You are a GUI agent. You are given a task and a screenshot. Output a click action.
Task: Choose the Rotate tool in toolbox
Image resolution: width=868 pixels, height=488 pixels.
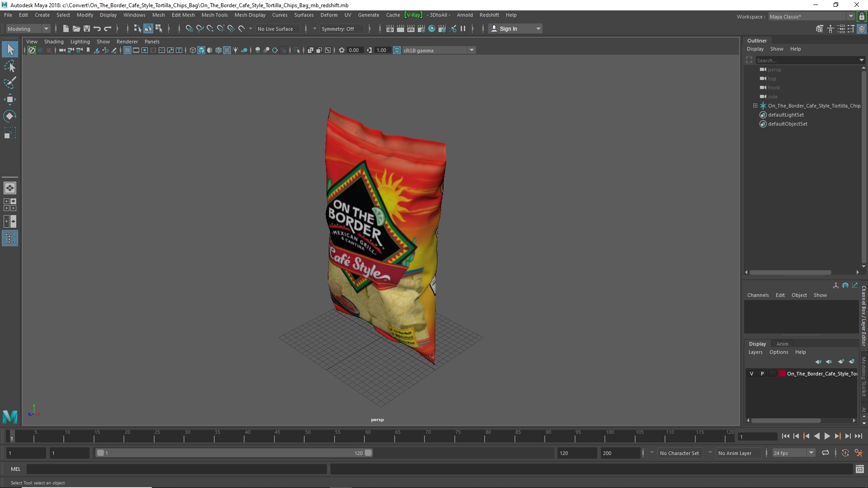click(10, 116)
